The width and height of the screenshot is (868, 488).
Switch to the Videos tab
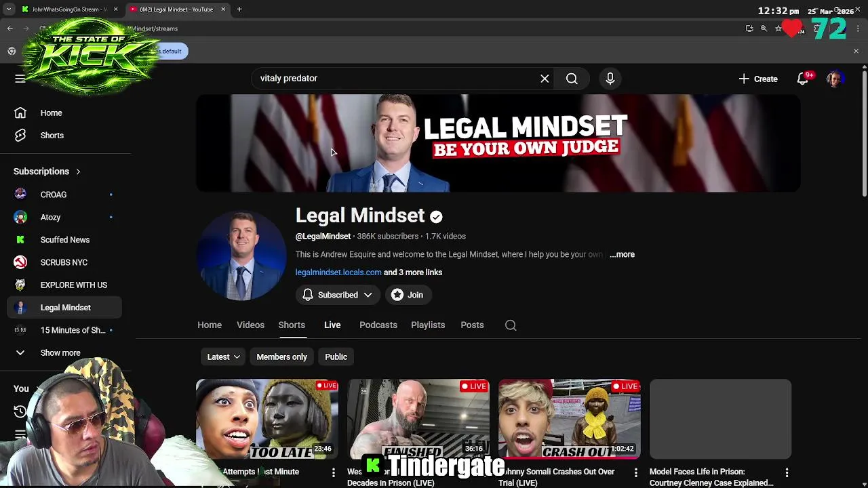(x=250, y=325)
